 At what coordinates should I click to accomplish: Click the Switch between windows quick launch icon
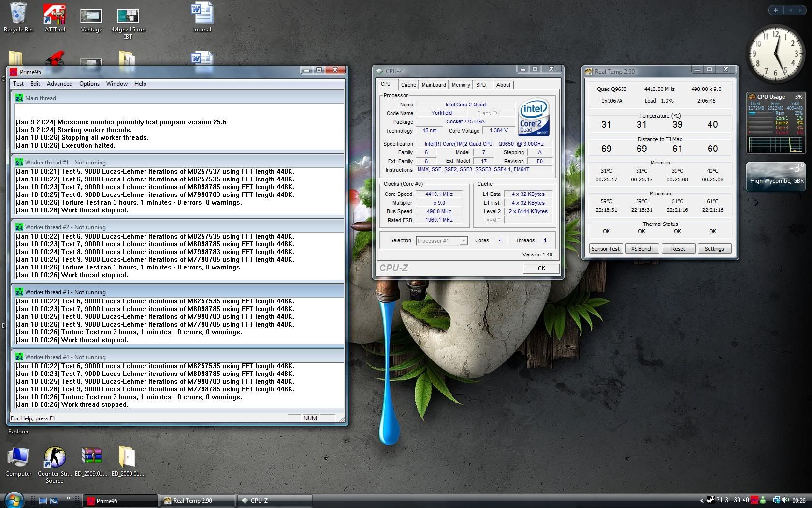point(54,501)
